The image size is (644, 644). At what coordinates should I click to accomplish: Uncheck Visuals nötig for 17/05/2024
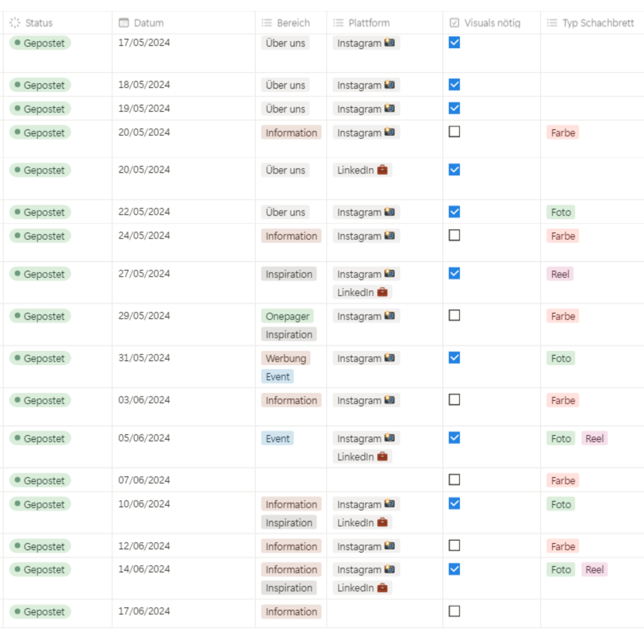(x=454, y=42)
